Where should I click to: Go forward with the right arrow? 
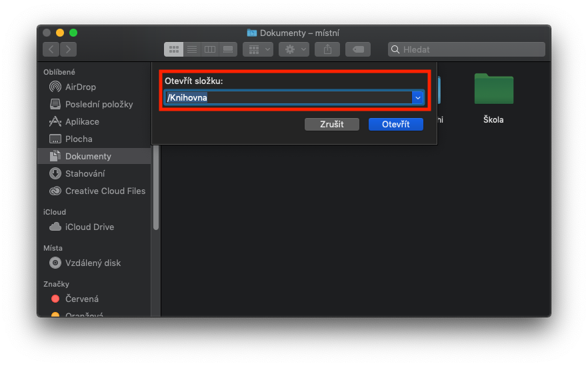[x=68, y=49]
